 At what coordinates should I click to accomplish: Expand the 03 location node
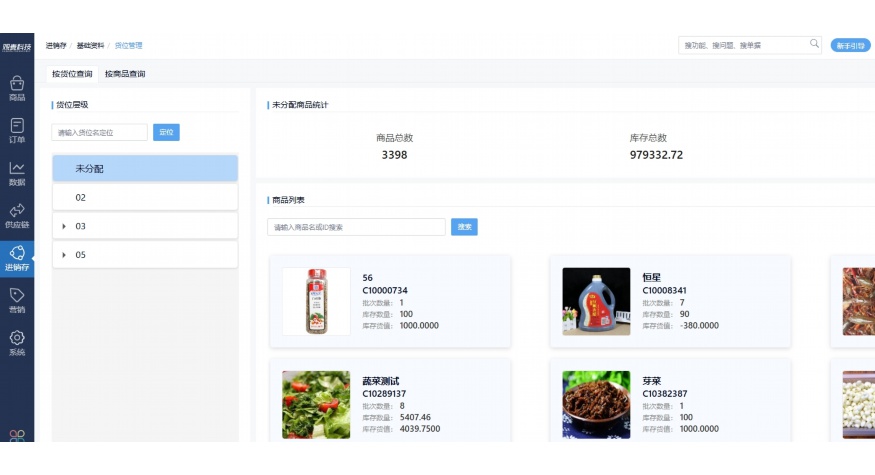point(64,226)
